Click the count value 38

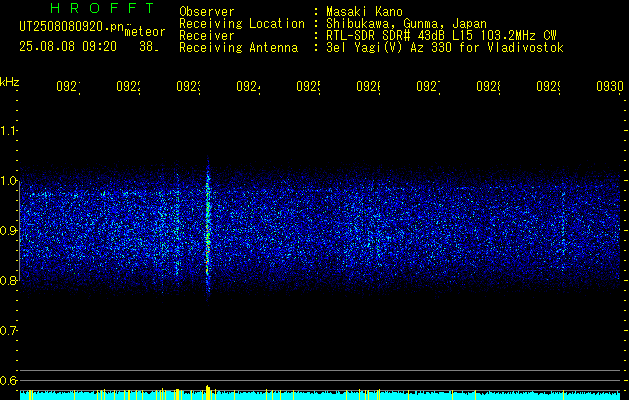148,47
